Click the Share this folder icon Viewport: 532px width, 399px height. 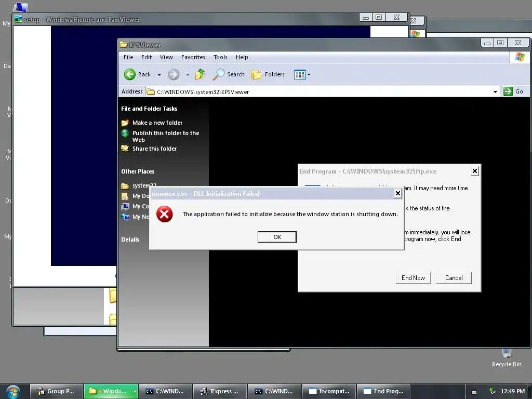click(125, 148)
